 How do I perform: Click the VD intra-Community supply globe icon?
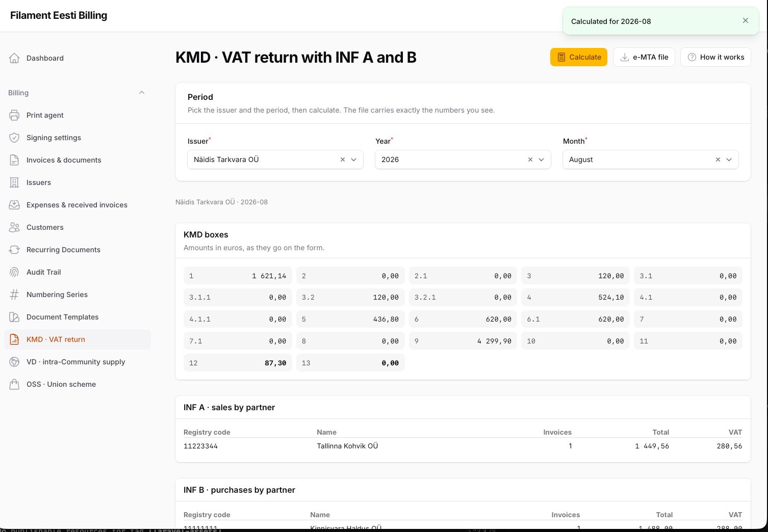click(14, 362)
